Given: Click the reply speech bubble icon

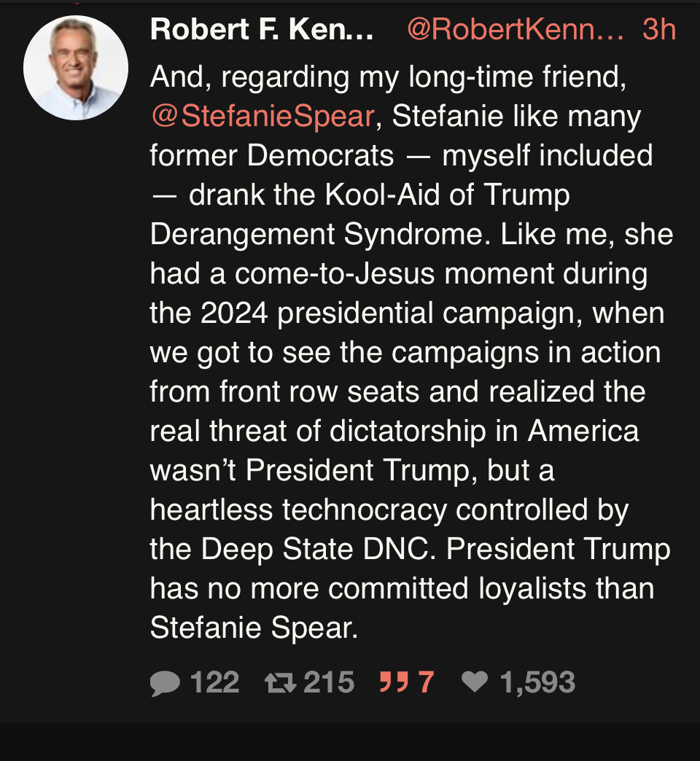Looking at the screenshot, I should [x=165, y=683].
